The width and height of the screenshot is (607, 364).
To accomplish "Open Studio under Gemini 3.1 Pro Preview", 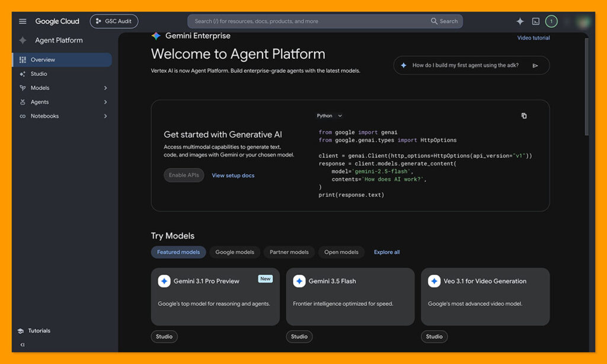I will click(164, 337).
